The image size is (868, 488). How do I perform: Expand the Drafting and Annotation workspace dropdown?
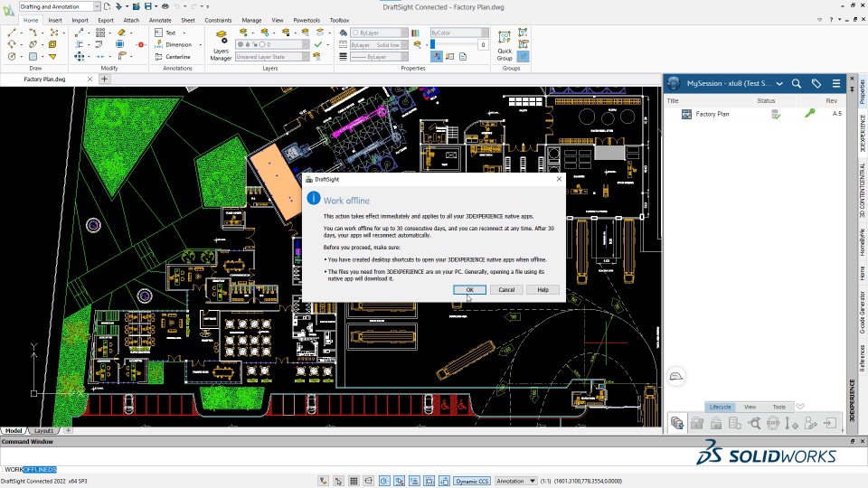[x=96, y=6]
